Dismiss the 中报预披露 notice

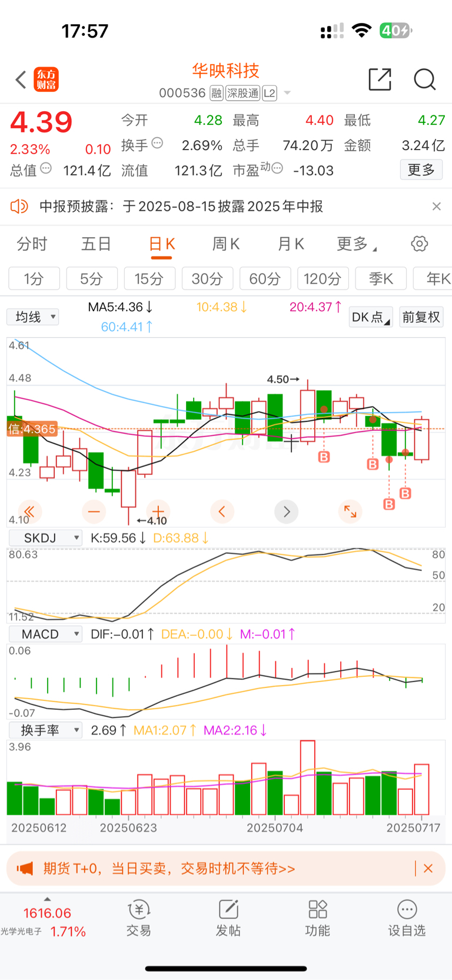pos(436,206)
